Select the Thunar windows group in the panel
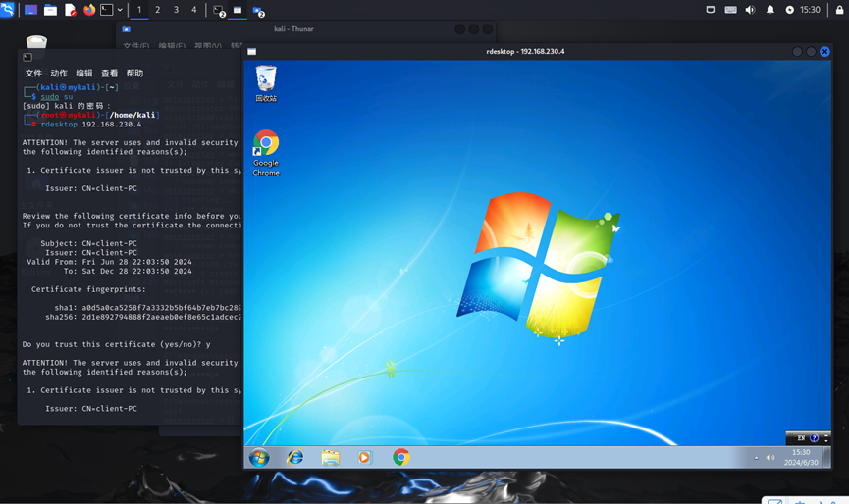 [x=258, y=11]
